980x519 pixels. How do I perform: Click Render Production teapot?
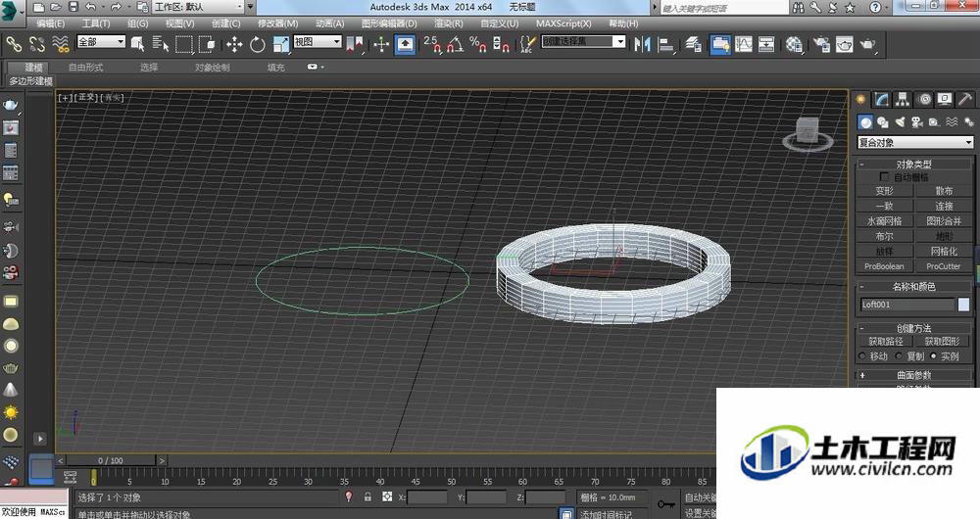click(868, 44)
